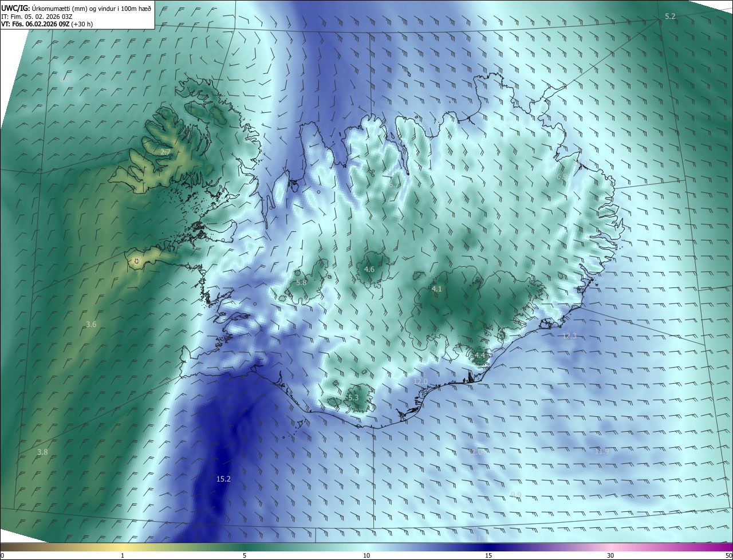Click the initial time line "IT: Fim. 05. 02. 2026 03Z"
This screenshot has width=733, height=560.
click(36, 17)
